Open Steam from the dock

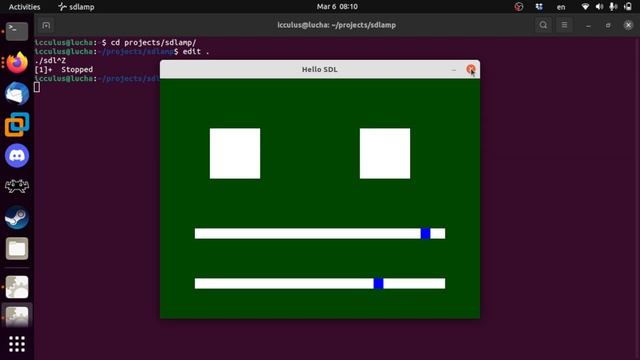pyautogui.click(x=17, y=217)
